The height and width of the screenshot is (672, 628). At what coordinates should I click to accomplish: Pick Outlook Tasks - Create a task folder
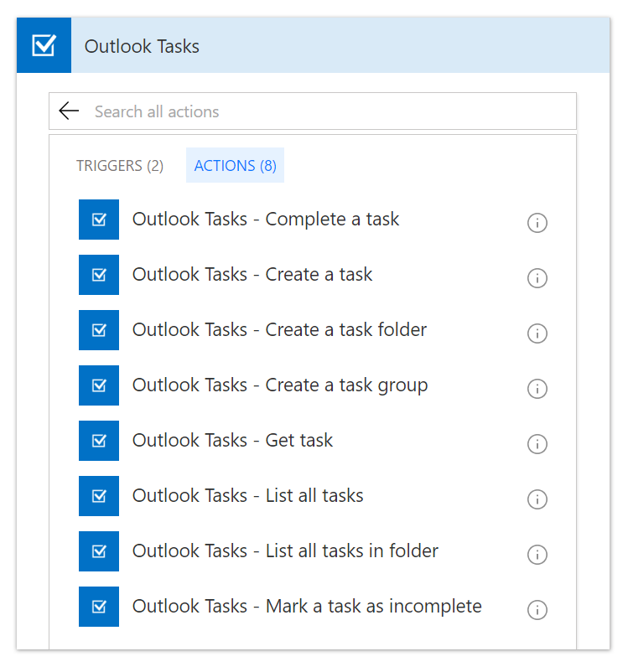click(279, 330)
